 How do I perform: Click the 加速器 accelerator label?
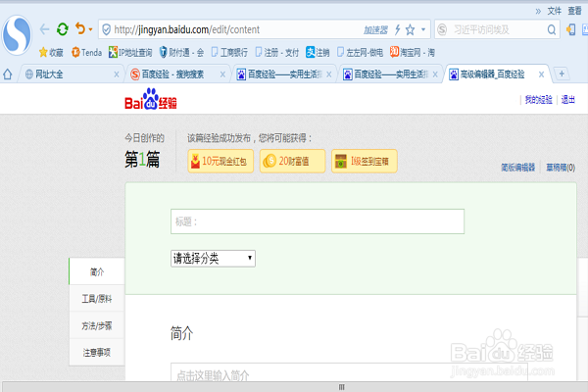point(375,30)
